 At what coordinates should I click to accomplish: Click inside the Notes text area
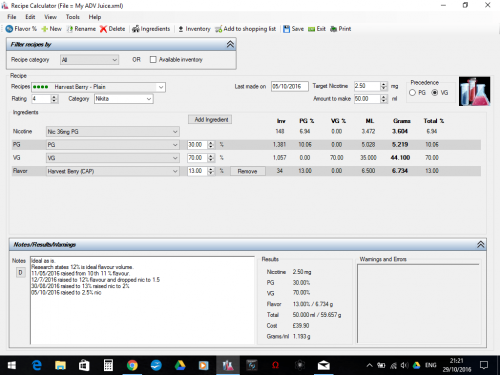click(142, 300)
